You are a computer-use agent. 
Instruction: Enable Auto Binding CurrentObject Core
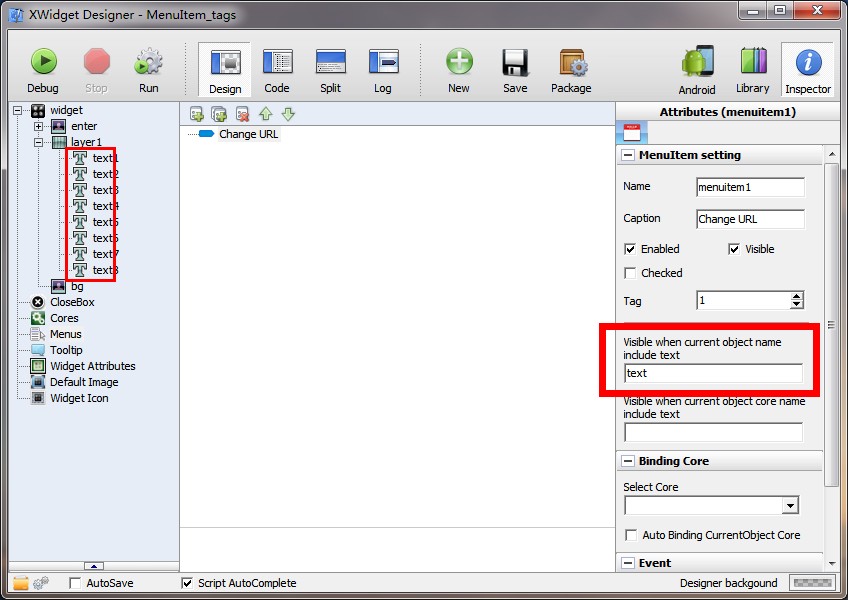(x=631, y=535)
